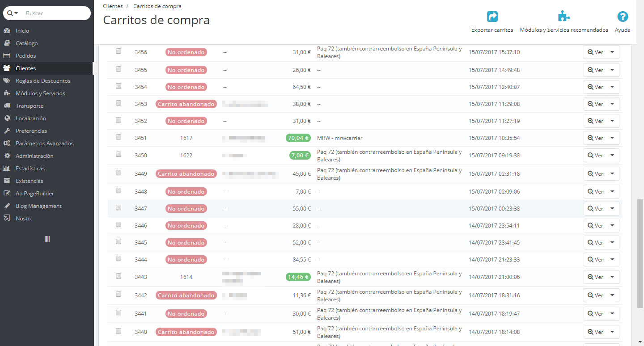The width and height of the screenshot is (644, 346).
Task: Select checkbox for cart 3455
Action: tap(119, 69)
